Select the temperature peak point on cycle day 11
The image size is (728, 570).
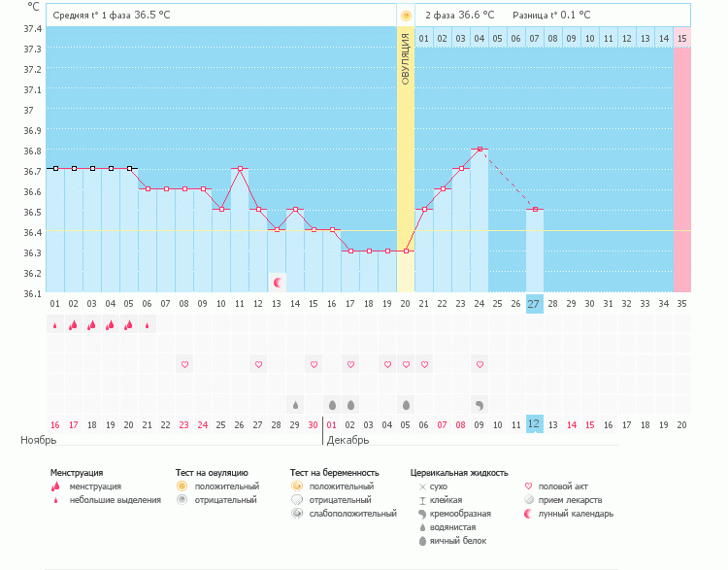[x=240, y=169]
